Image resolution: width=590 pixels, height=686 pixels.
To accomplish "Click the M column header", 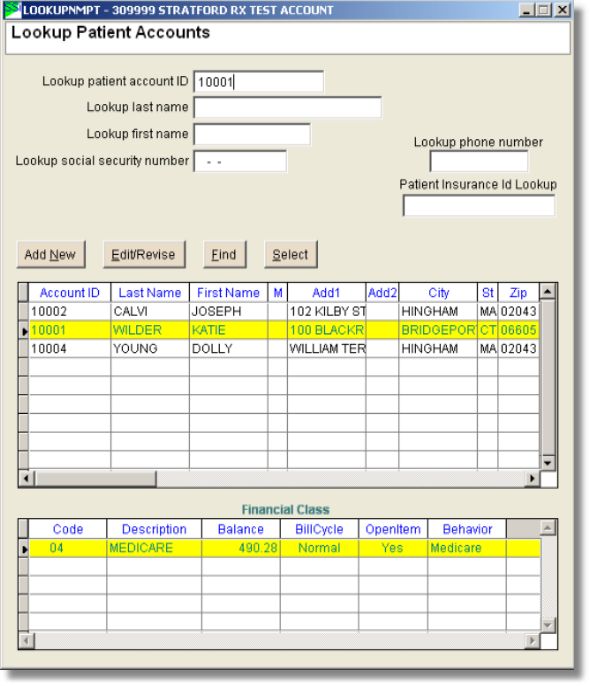I will tap(278, 293).
